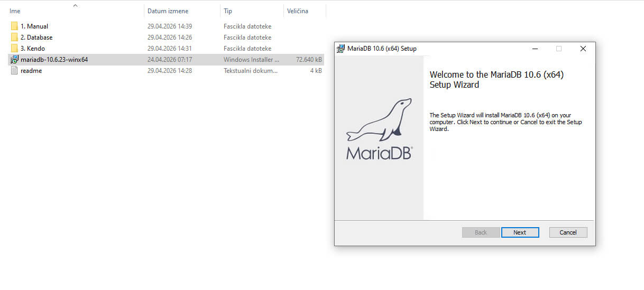Select the 3. Kendo folder name
Screen dimensions: 644x290
coord(33,49)
